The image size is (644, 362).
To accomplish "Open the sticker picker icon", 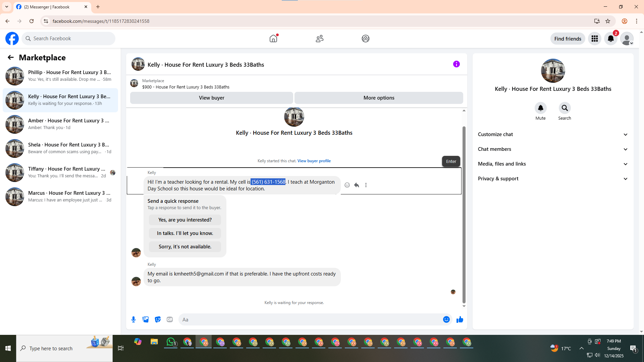I will pos(158,319).
